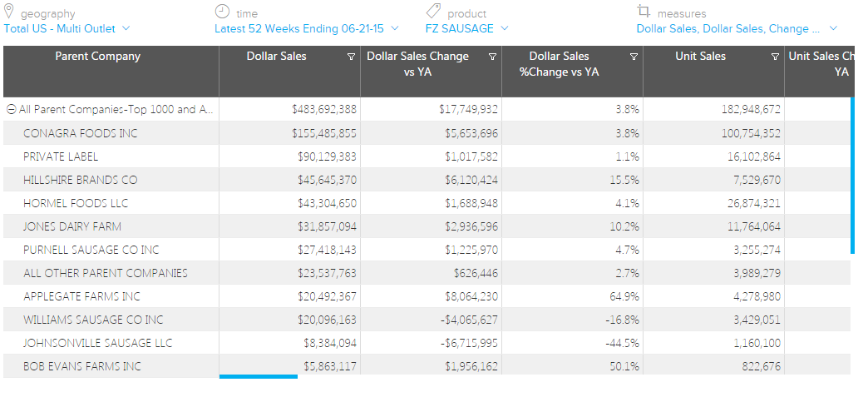Open filter icon on Dollar Sales %Change column
Screen dimensions: 868x402
coord(634,57)
